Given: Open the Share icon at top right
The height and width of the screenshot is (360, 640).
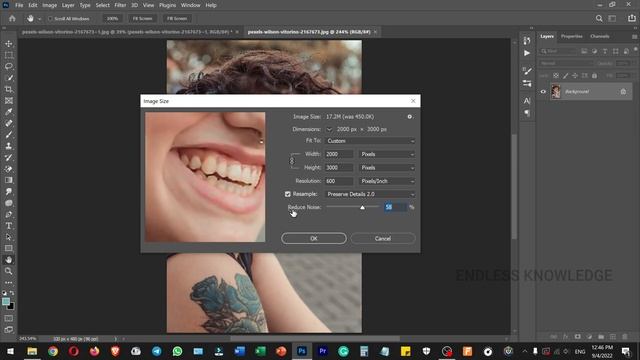Looking at the screenshot, I should pyautogui.click(x=631, y=18).
